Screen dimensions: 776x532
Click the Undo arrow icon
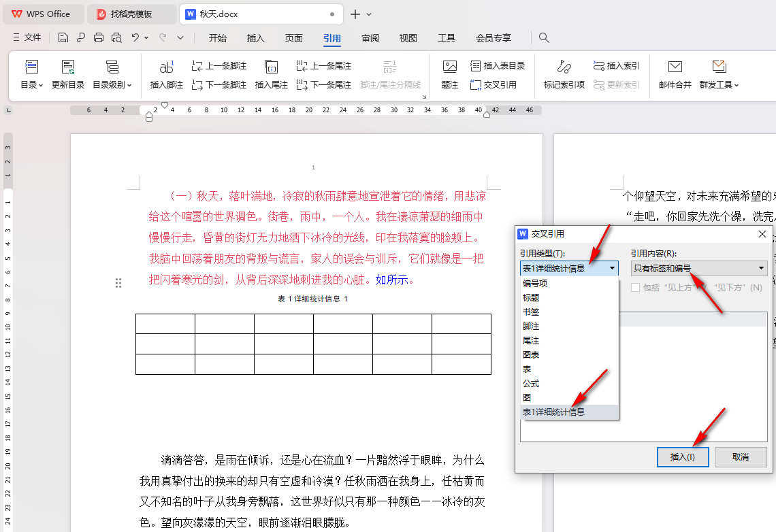(x=135, y=37)
